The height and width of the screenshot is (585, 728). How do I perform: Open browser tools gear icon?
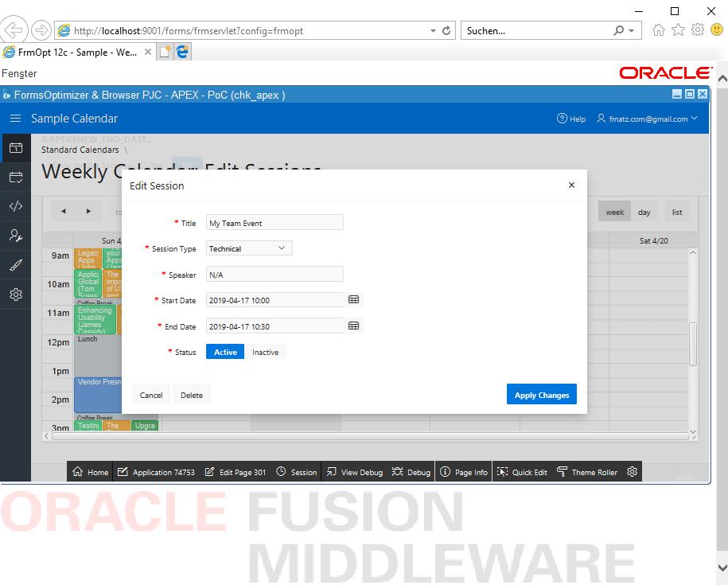pos(698,30)
